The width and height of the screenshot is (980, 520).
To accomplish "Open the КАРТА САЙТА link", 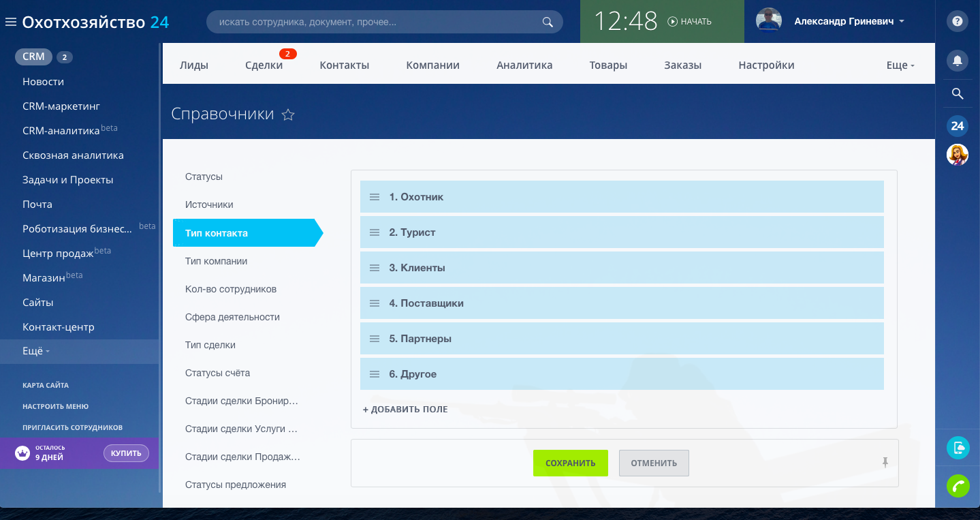I will click(x=46, y=385).
